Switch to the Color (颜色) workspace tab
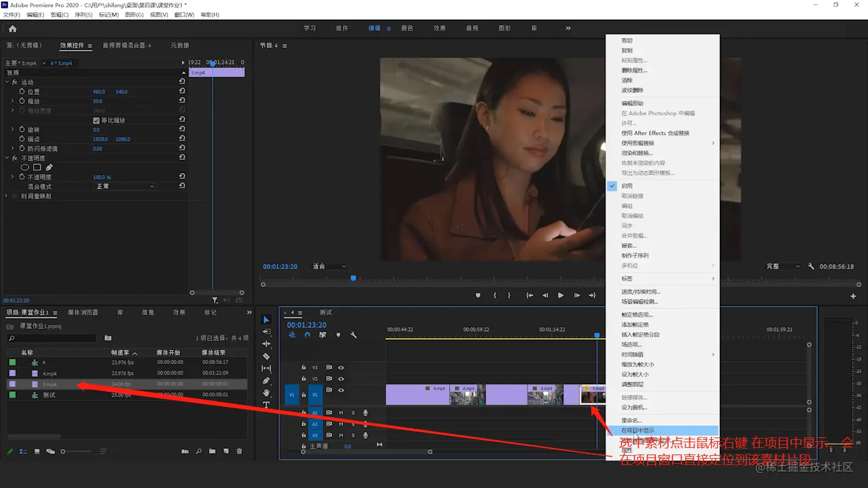 407,28
